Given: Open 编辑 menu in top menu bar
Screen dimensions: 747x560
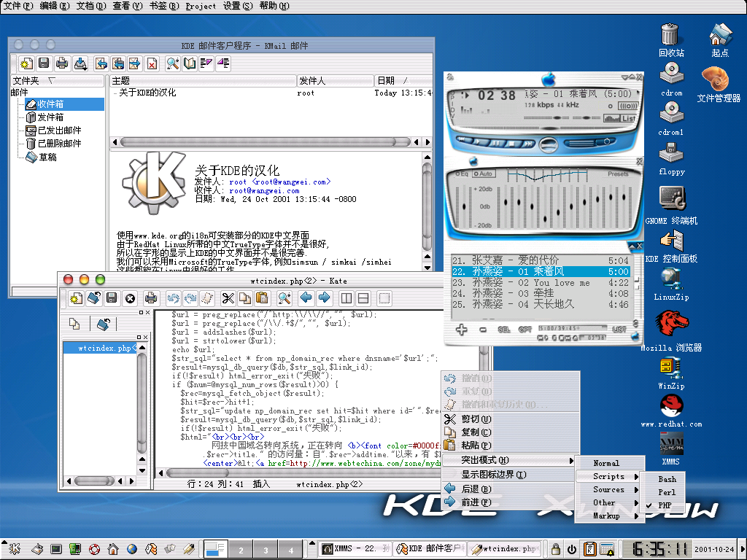Looking at the screenshot, I should (x=54, y=6).
